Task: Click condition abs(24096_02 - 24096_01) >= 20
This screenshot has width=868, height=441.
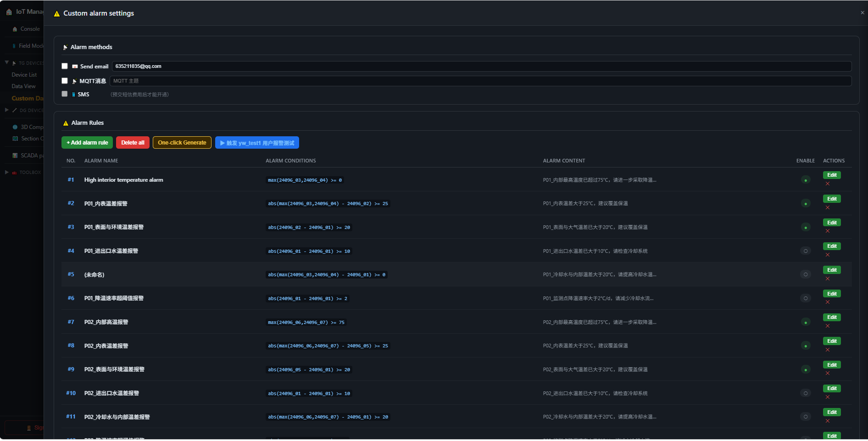Action: click(309, 227)
